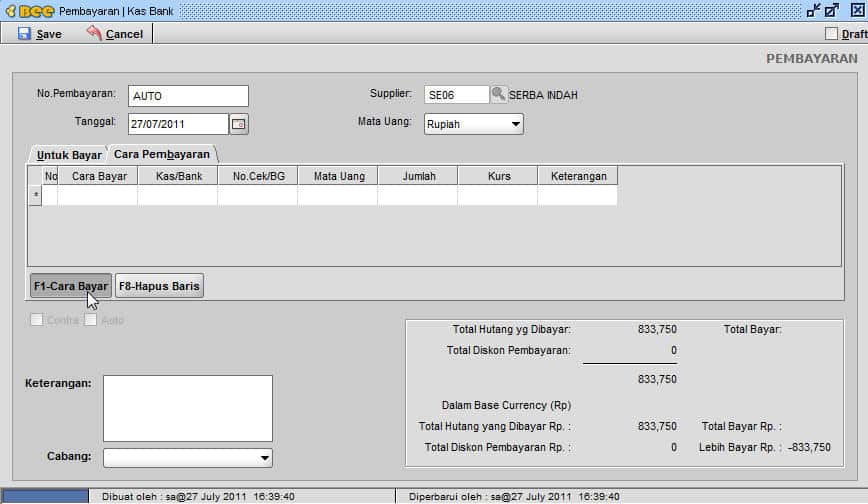Click the new row asterisk marker

(35, 195)
